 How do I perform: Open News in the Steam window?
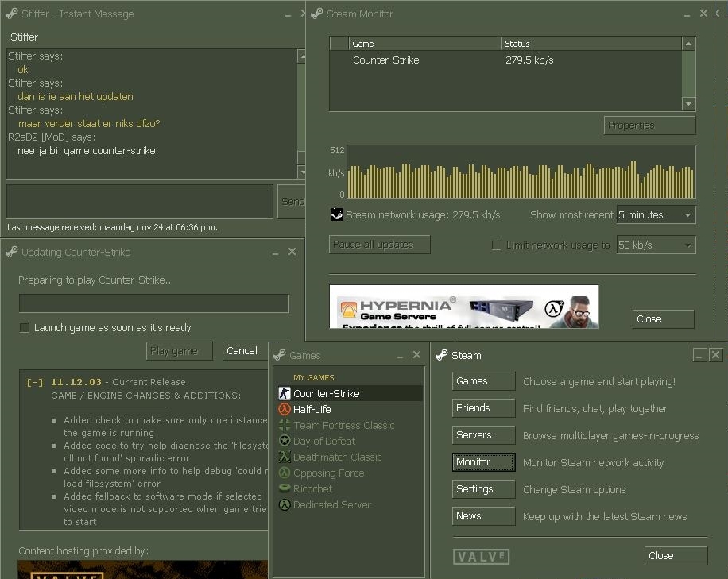[x=483, y=516]
